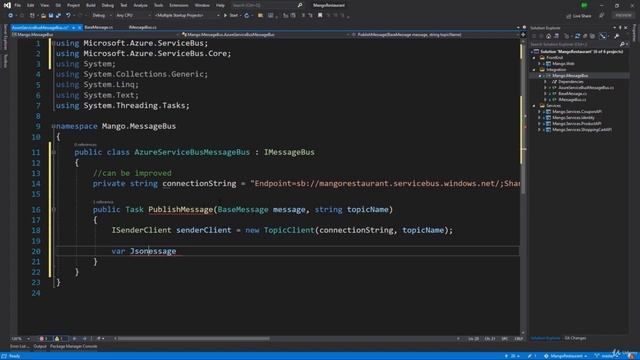Image resolution: width=640 pixels, height=360 pixels.
Task: Open the Edit menu
Action: tap(31, 5)
